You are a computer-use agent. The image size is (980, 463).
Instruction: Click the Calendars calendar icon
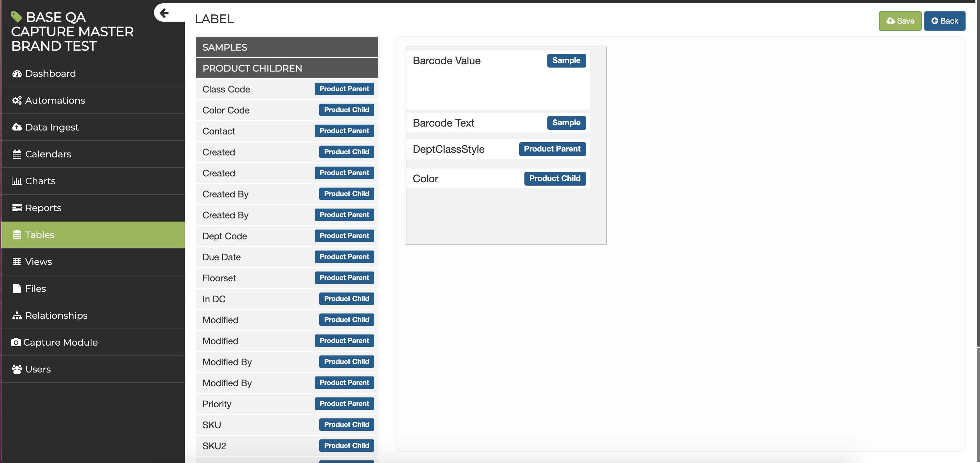coord(17,154)
